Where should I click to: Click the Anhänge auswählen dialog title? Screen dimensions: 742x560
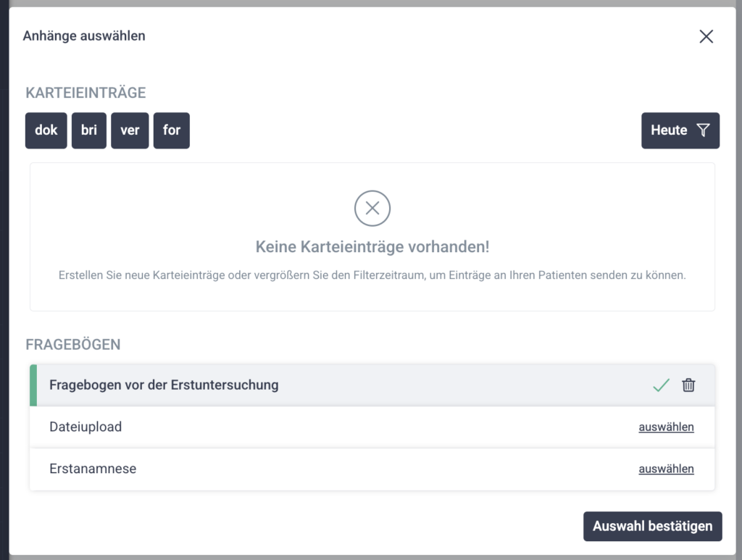click(x=84, y=35)
